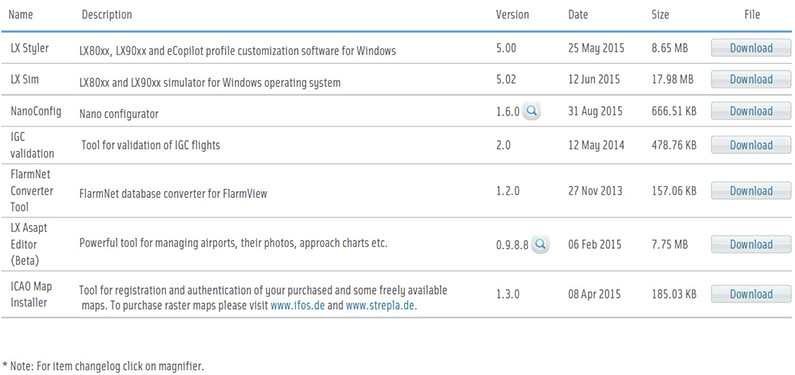Click the Description column header
795x375 pixels.
[106, 15]
